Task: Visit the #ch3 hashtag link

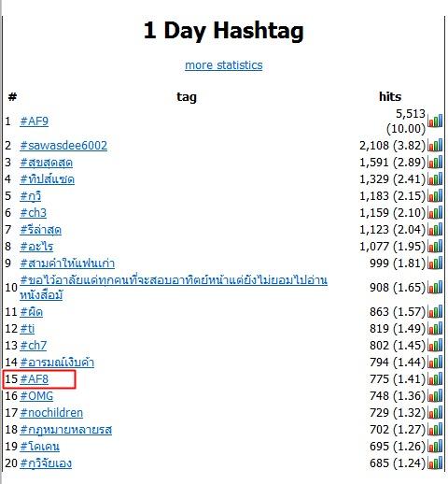Action: coord(34,212)
